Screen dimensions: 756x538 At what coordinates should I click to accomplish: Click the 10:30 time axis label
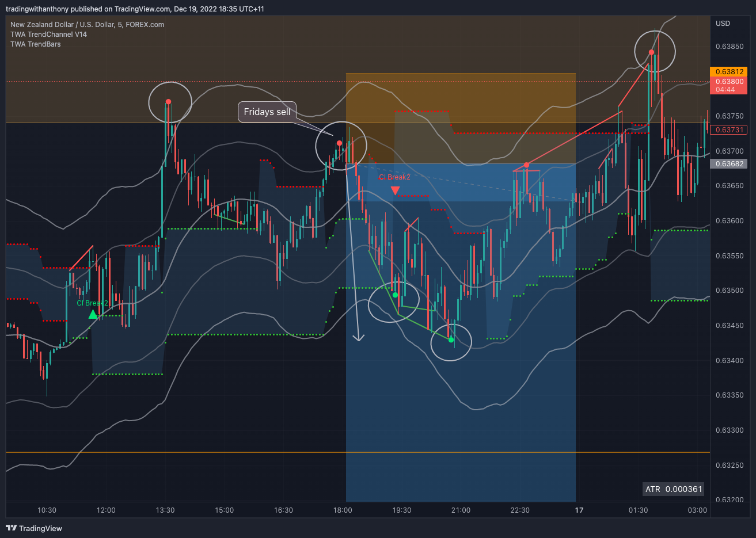pyautogui.click(x=47, y=510)
